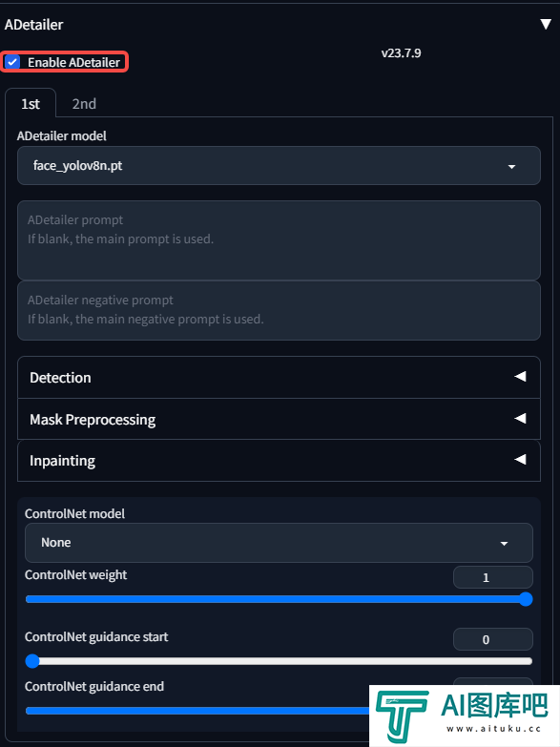Click the ControlNet guidance start slider handle
This screenshot has height=747, width=560.
click(32, 661)
